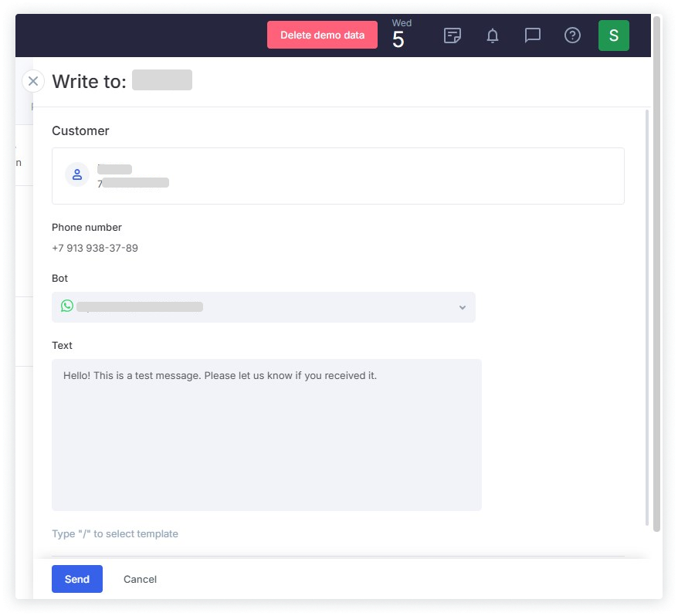678x616 pixels.
Task: Close the Write to panel
Action: tap(32, 81)
